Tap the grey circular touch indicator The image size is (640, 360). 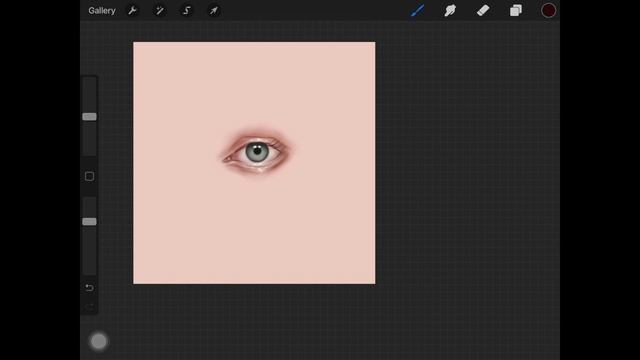[x=98, y=341]
